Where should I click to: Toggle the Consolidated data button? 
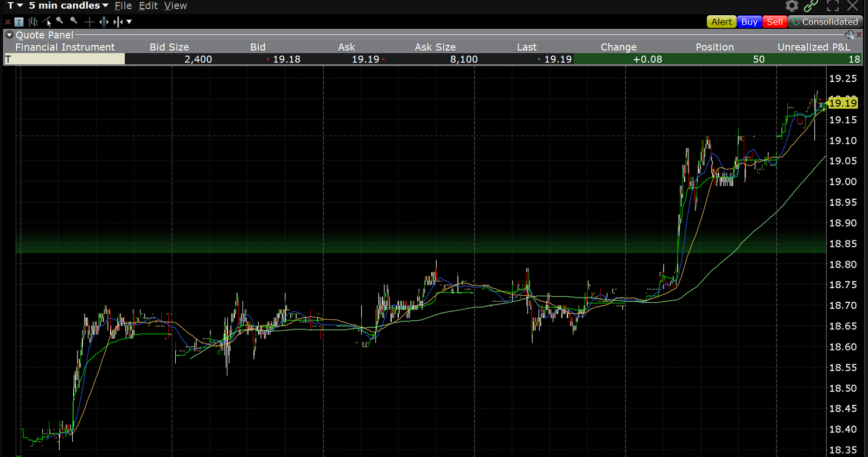[825, 22]
